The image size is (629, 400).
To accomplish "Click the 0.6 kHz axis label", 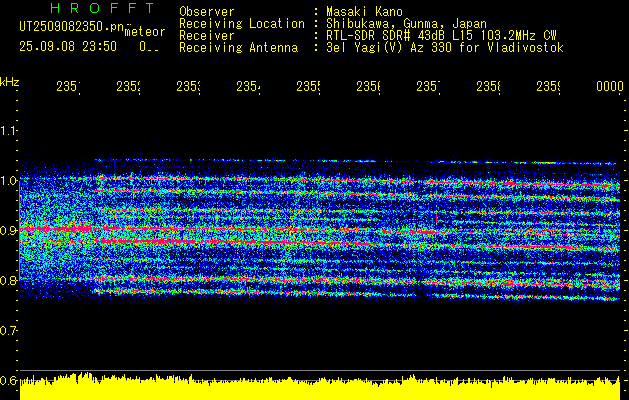I will pos(8,380).
